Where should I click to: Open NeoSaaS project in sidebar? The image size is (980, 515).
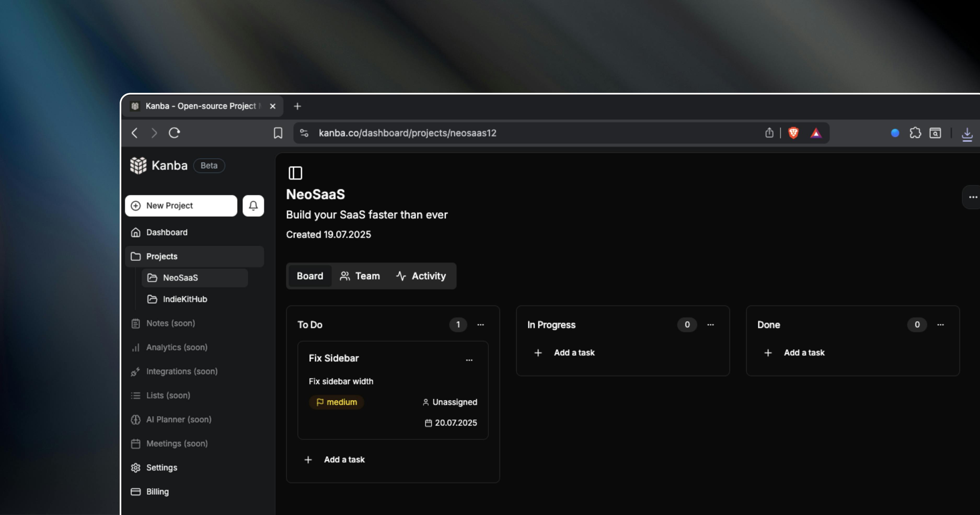pyautogui.click(x=195, y=278)
